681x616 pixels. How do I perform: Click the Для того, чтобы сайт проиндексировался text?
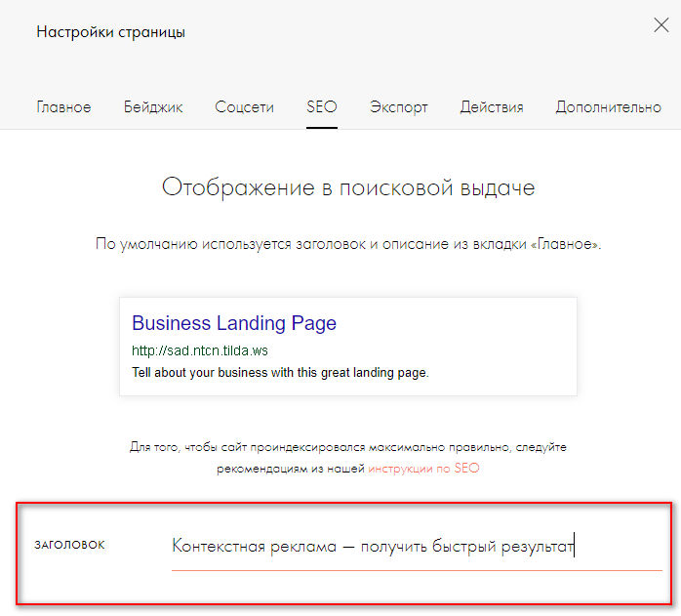348,447
